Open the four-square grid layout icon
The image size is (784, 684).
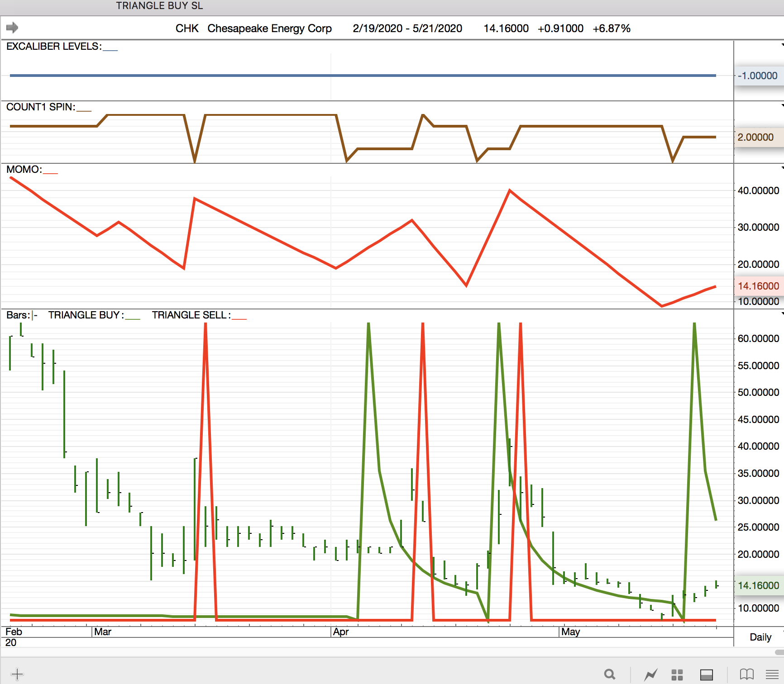click(x=677, y=674)
